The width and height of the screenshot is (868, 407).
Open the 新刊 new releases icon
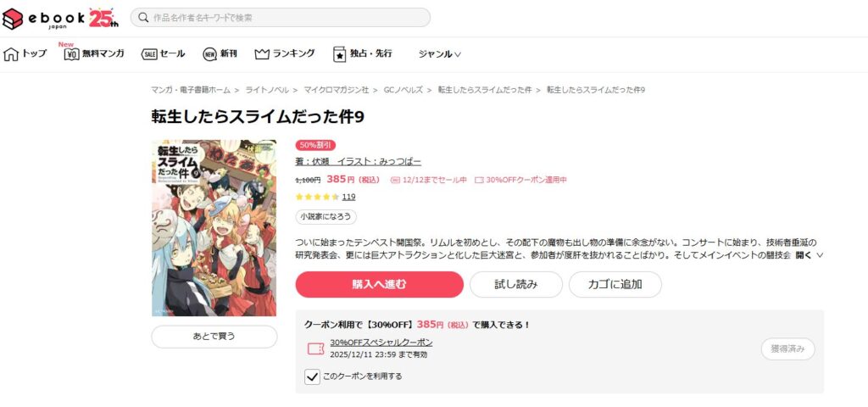click(x=210, y=54)
